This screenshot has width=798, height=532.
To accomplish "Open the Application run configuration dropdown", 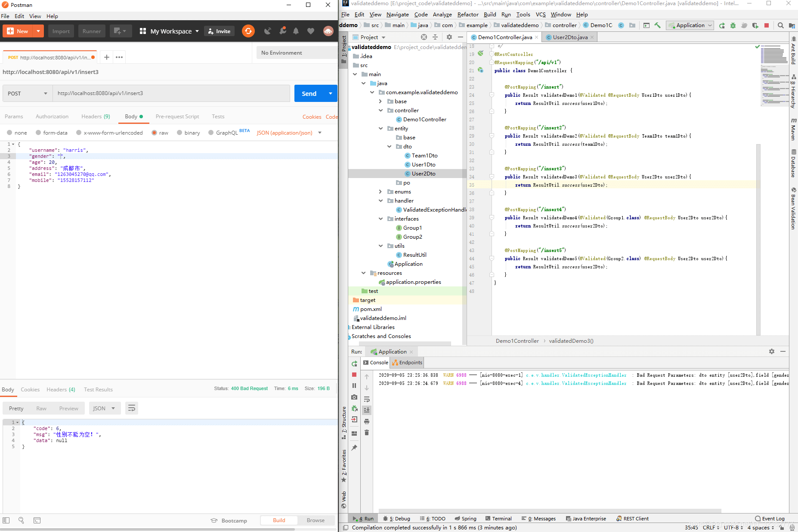I will coord(690,25).
